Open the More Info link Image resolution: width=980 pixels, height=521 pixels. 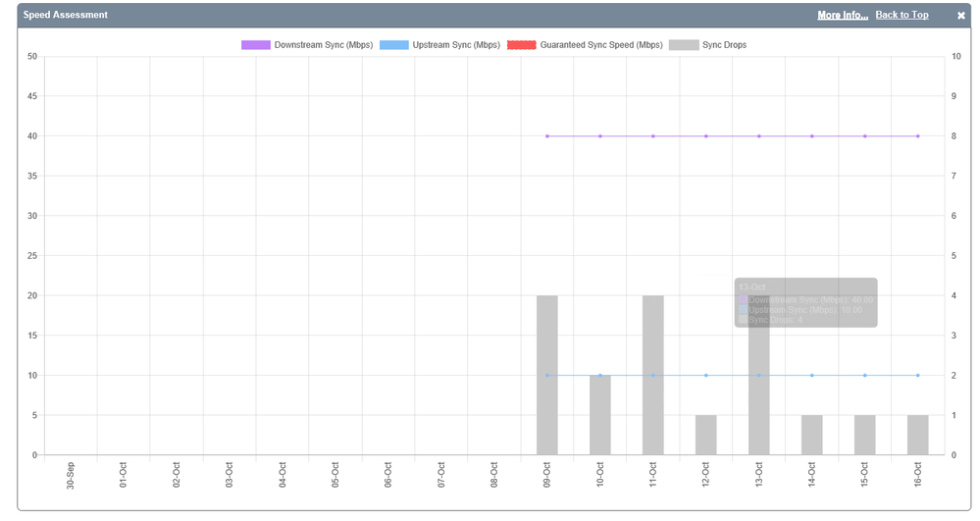coord(843,16)
